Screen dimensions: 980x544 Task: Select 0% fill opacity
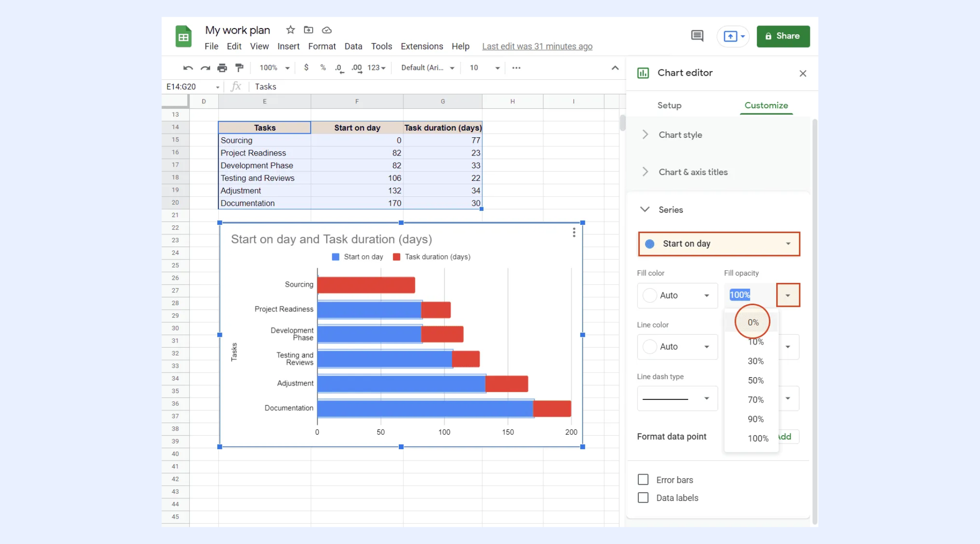(752, 322)
